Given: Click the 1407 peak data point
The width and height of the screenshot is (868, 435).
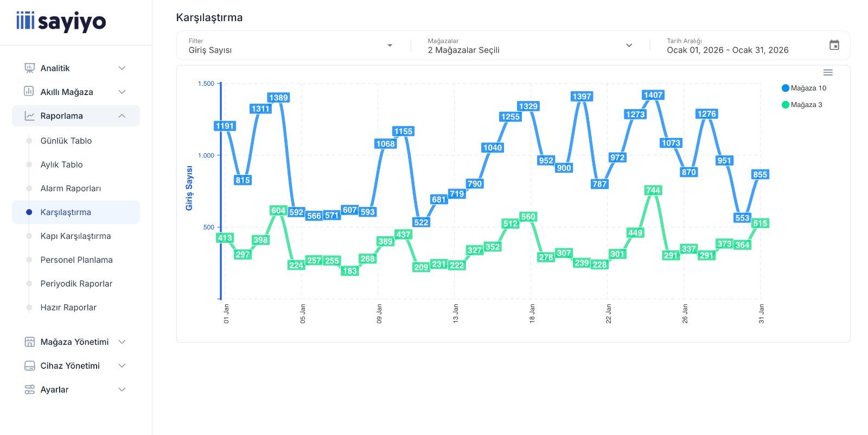Looking at the screenshot, I should click(653, 95).
